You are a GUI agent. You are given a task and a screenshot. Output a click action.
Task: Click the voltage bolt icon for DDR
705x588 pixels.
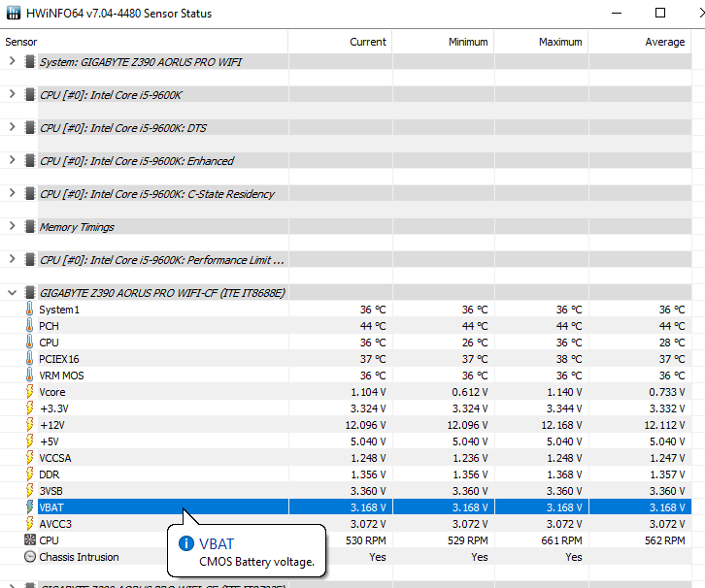[x=30, y=474]
